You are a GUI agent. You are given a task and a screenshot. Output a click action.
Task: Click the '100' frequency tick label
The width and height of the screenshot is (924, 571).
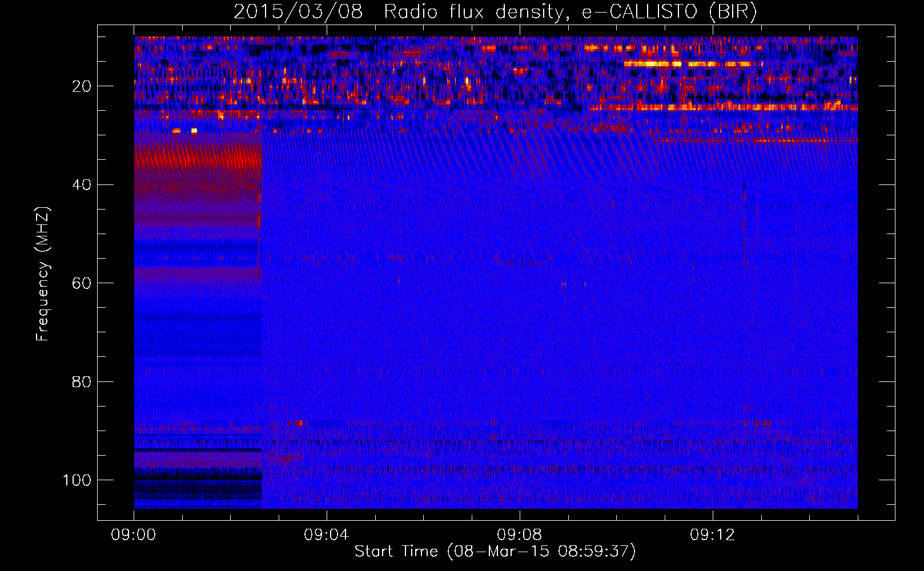77,480
